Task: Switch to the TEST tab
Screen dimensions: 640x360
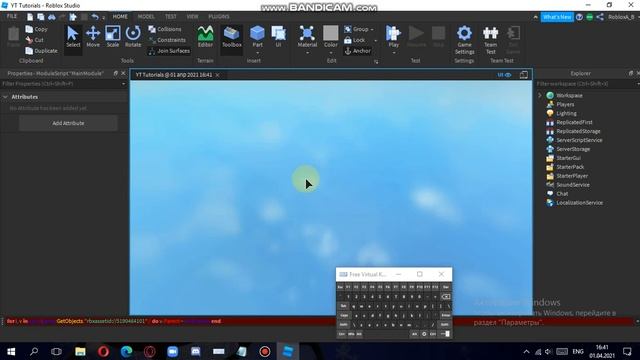Action: coord(171,17)
